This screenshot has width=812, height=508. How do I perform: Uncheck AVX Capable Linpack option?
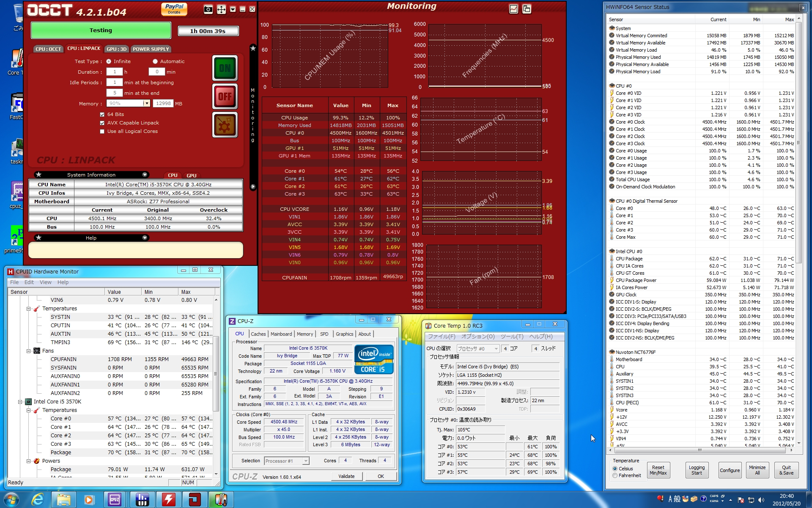[102, 123]
